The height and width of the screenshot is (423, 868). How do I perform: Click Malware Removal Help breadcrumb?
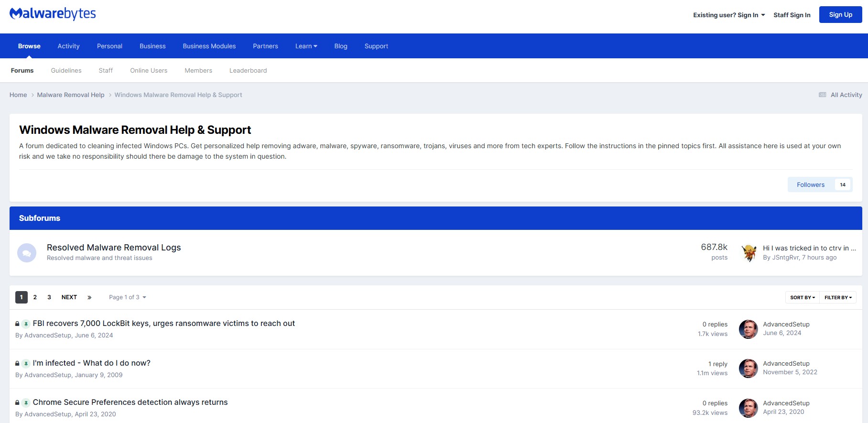tap(71, 95)
